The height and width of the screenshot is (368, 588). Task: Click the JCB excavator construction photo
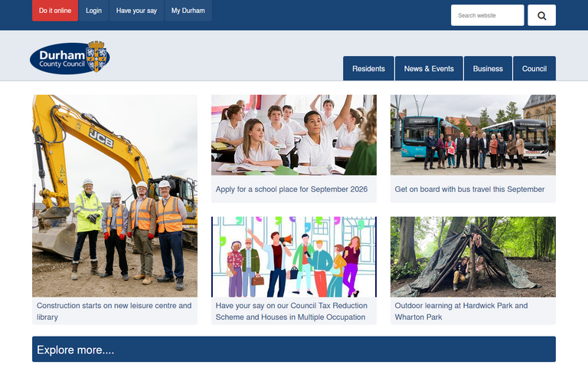[115, 195]
